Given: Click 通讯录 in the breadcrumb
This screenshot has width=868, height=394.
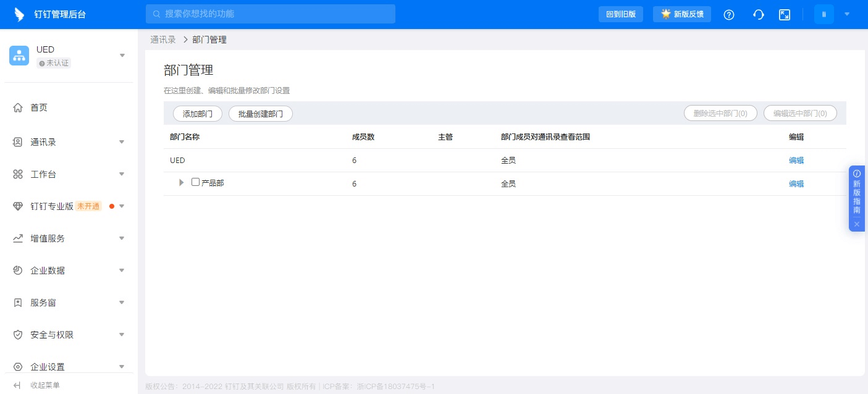Looking at the screenshot, I should (x=163, y=40).
